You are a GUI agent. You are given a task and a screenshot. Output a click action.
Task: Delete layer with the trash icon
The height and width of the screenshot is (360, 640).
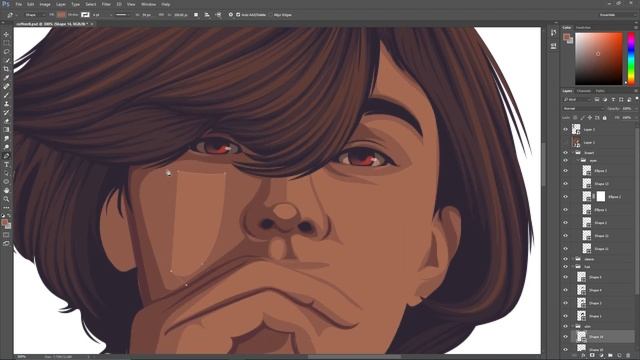(x=629, y=356)
